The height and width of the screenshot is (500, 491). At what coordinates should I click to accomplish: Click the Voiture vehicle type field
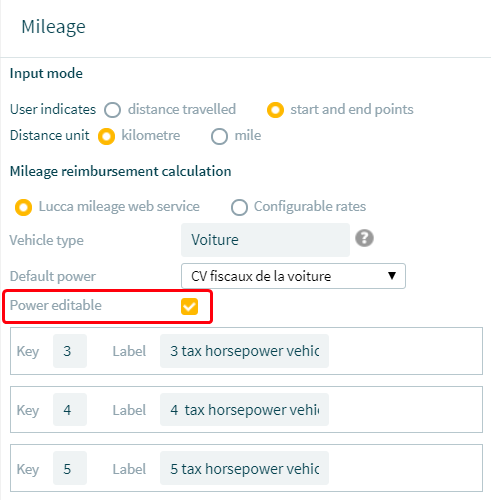[265, 240]
